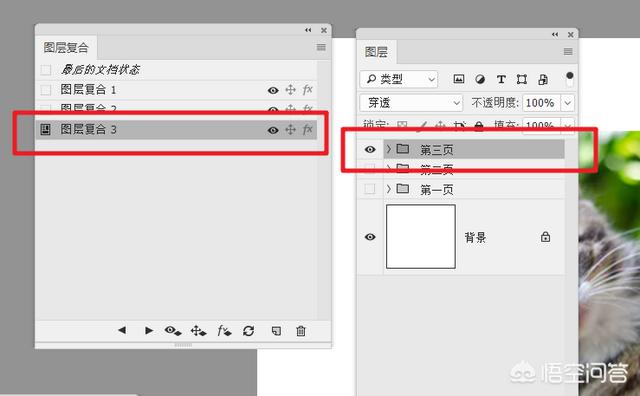Image resolution: width=640 pixels, height=396 pixels.
Task: Update visibilities of selected layer comp
Action: 173,330
